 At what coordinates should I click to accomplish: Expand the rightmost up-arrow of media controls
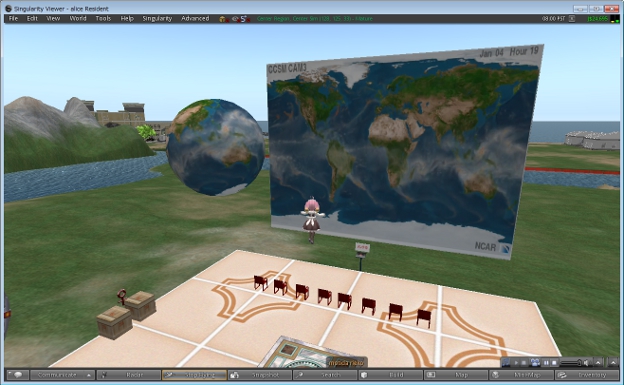(x=613, y=363)
